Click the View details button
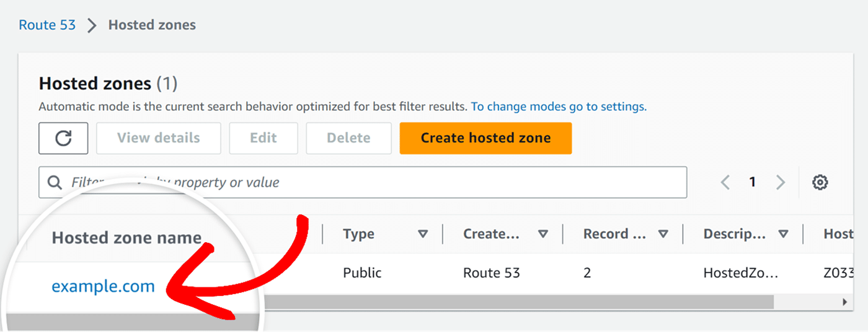The image size is (868, 332). (159, 138)
